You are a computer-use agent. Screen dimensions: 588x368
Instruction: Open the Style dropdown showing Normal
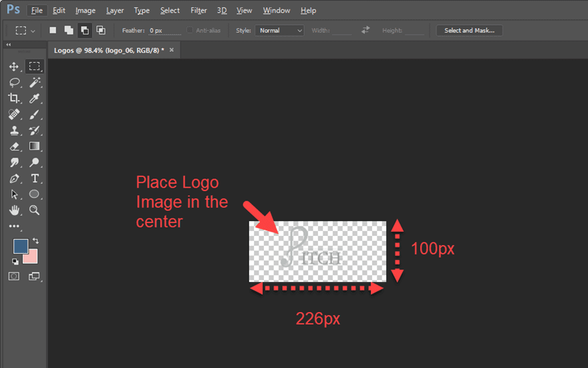pos(279,30)
